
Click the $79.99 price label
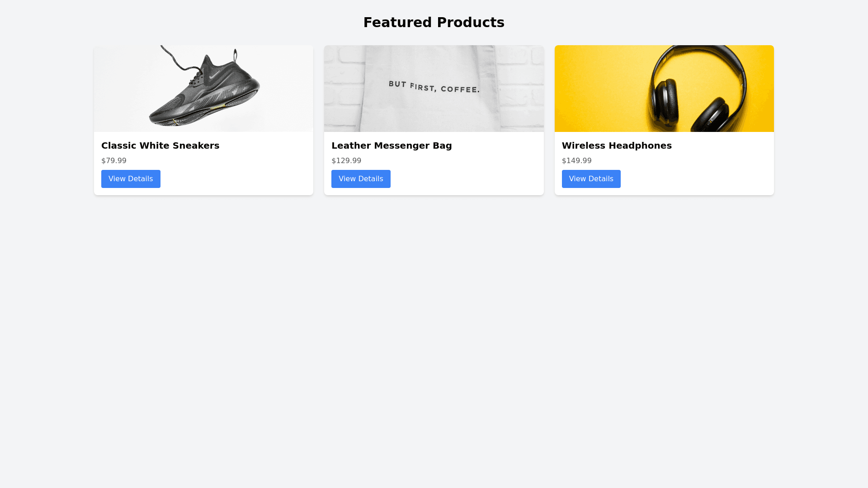(x=114, y=161)
